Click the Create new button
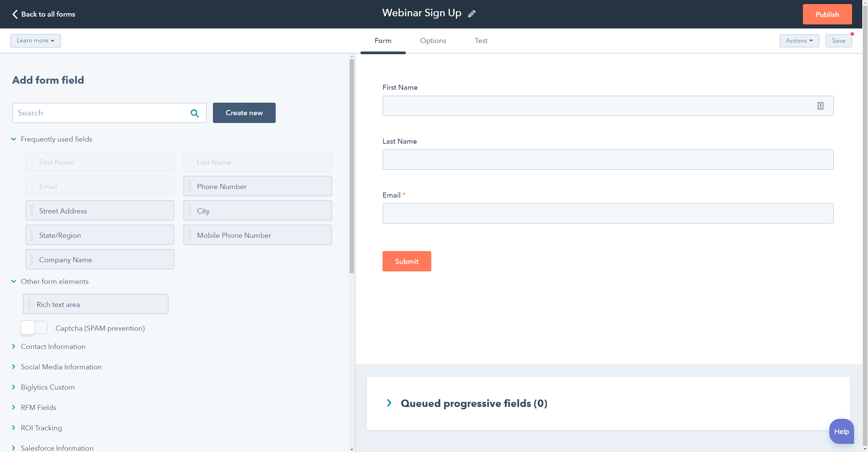Screen dimensions: 868x452 tap(244, 113)
